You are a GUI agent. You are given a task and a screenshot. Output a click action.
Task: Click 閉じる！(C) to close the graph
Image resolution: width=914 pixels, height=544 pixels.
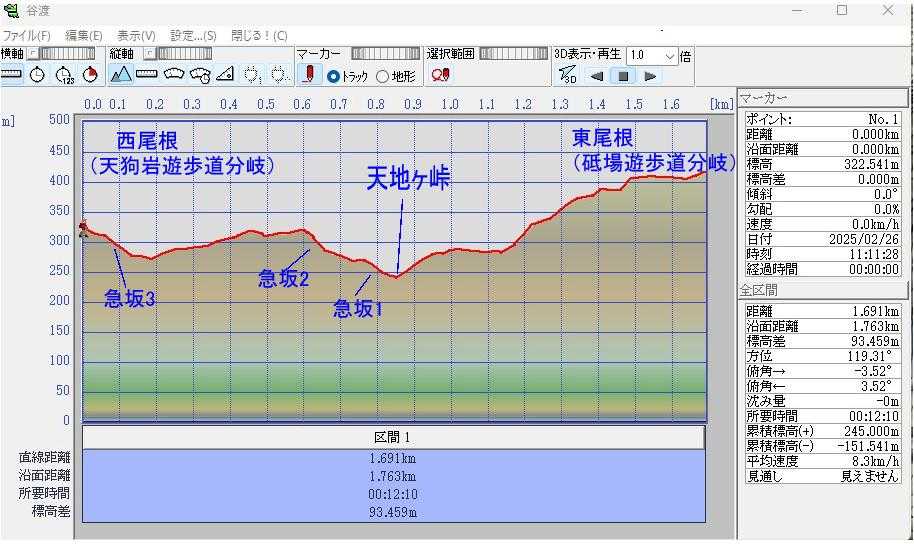point(259,35)
